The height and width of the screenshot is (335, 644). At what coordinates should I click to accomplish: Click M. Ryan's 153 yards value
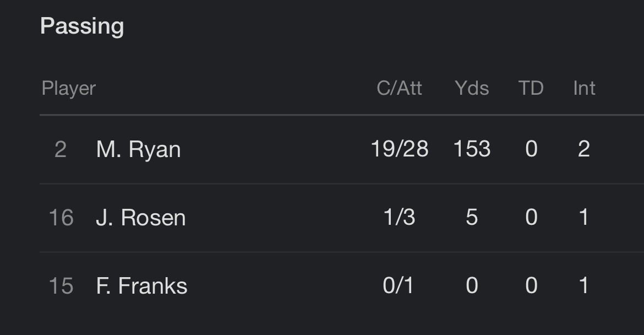(x=472, y=149)
